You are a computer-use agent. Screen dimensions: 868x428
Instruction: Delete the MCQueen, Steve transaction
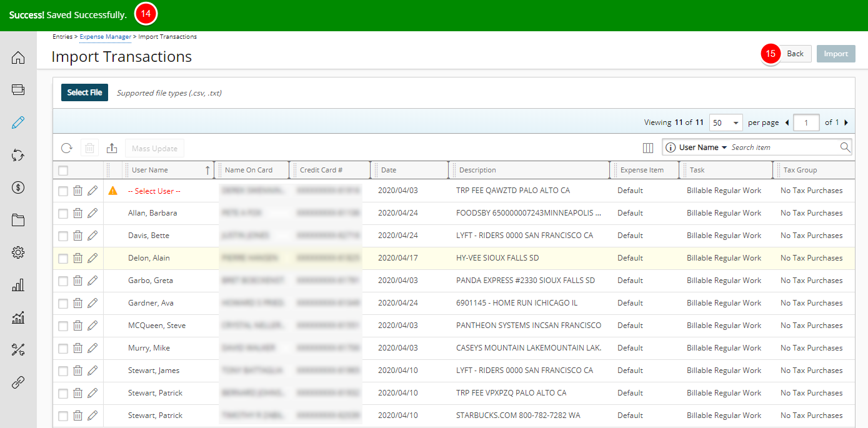coord(77,326)
